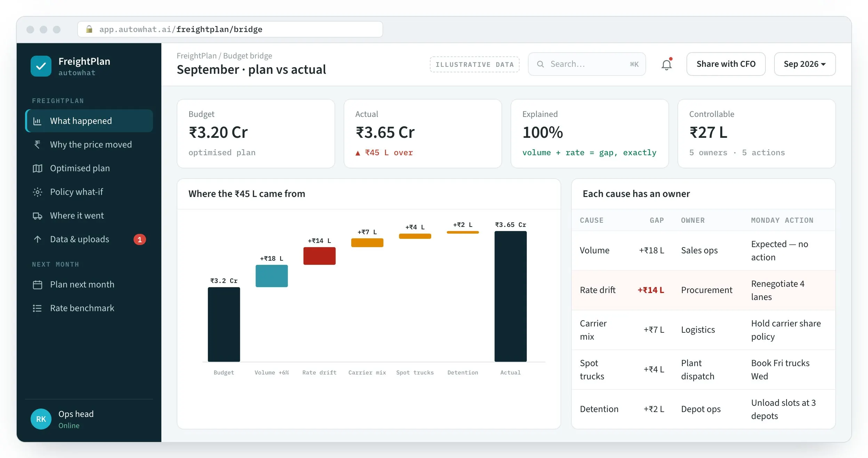The image size is (868, 458).
Task: Click "Book Fri trucks Wed" action
Action: [x=780, y=370]
